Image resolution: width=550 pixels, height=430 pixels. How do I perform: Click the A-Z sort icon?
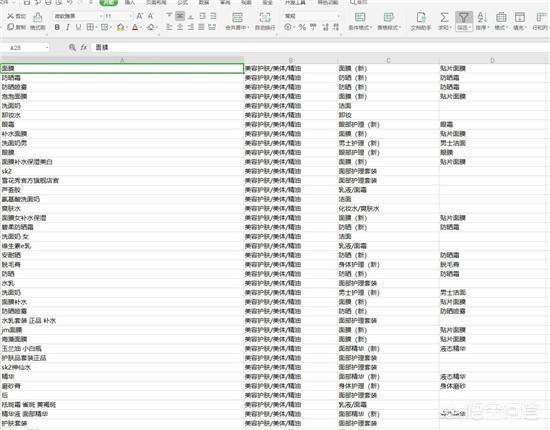pyautogui.click(x=482, y=17)
